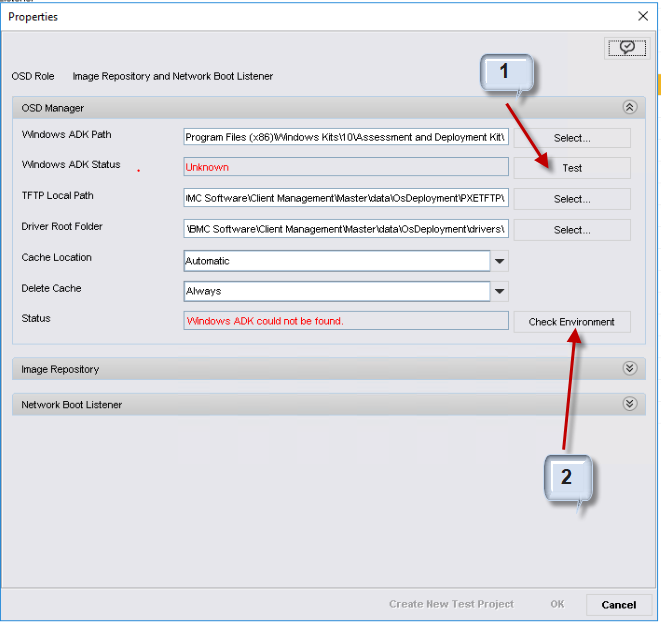Click the Windows ADK Status Unknown field

point(346,167)
